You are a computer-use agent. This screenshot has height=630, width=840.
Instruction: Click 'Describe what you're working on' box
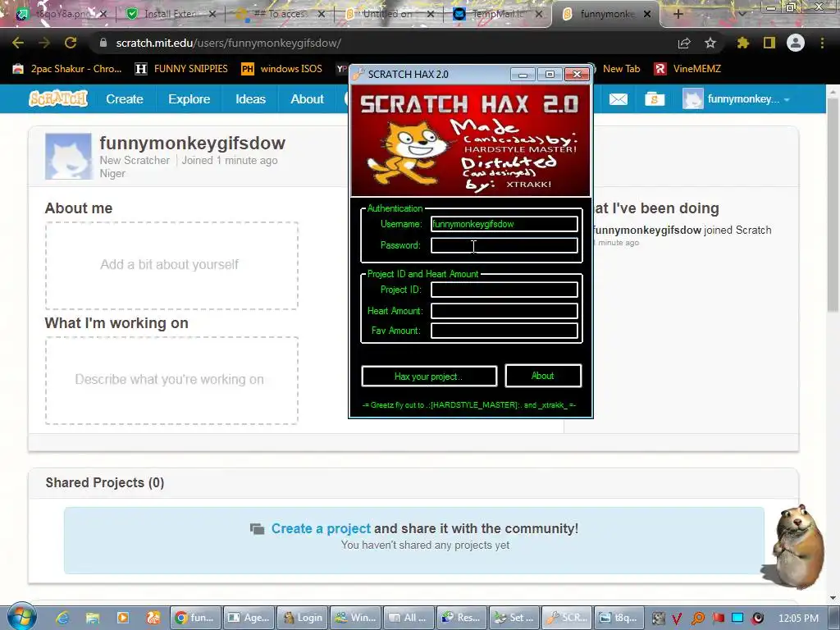point(171,381)
